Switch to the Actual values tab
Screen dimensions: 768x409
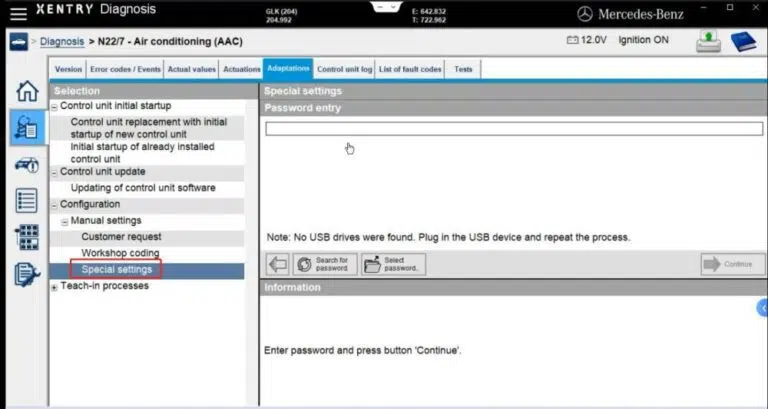click(x=191, y=69)
